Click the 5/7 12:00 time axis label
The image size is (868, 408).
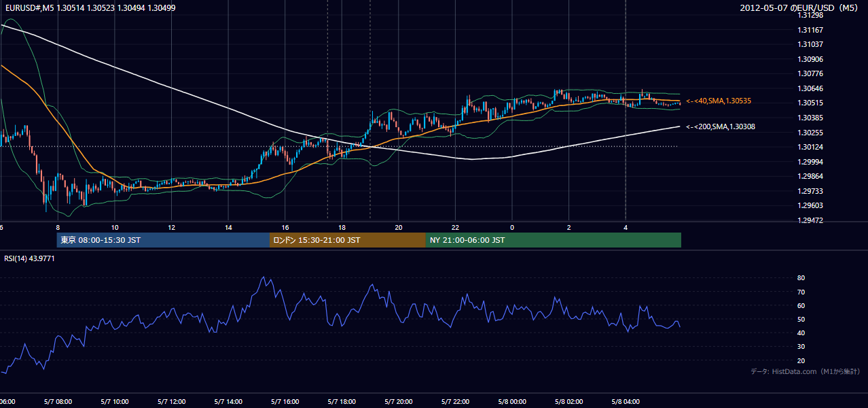tap(171, 402)
